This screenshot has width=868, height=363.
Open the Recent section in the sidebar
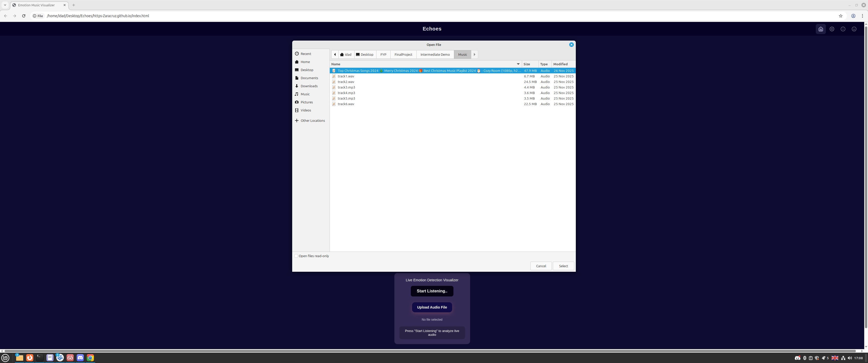[306, 53]
